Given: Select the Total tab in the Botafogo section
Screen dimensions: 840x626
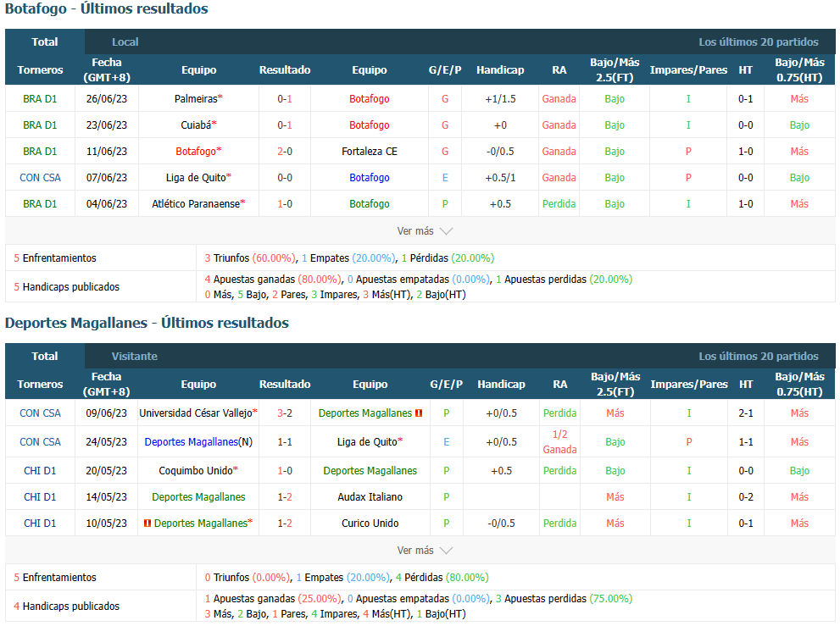Looking at the screenshot, I should click(x=45, y=42).
